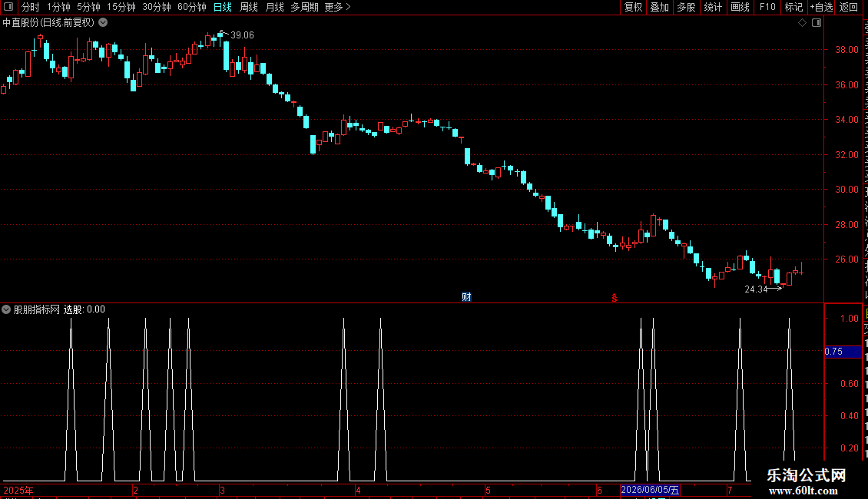868x499 pixels.
Task: Click the 选股: 0.00 indicator value
Action: [84, 310]
